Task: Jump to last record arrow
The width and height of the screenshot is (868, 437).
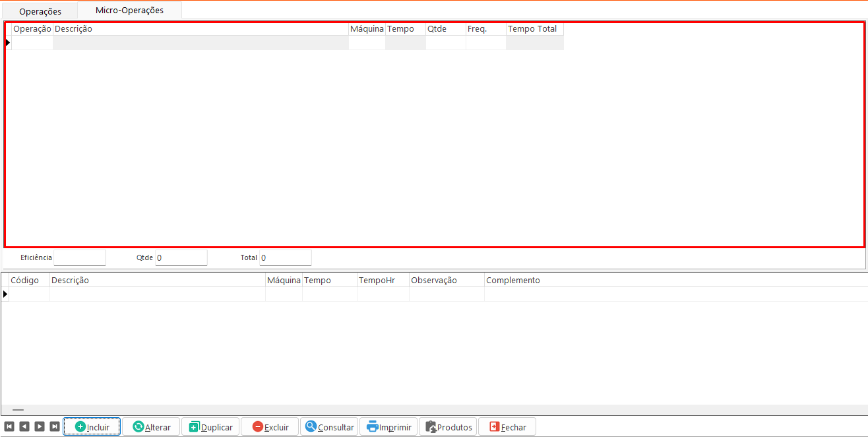Action: (x=55, y=426)
